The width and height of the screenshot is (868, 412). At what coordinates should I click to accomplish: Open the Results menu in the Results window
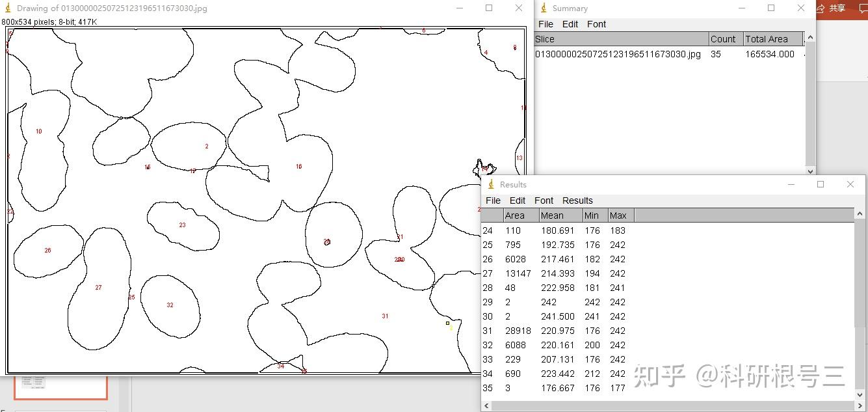pos(577,200)
